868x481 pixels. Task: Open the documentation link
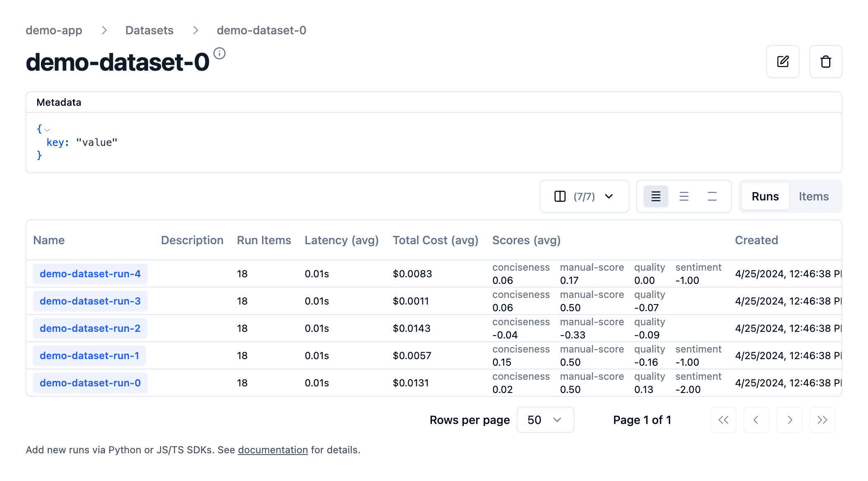272,450
